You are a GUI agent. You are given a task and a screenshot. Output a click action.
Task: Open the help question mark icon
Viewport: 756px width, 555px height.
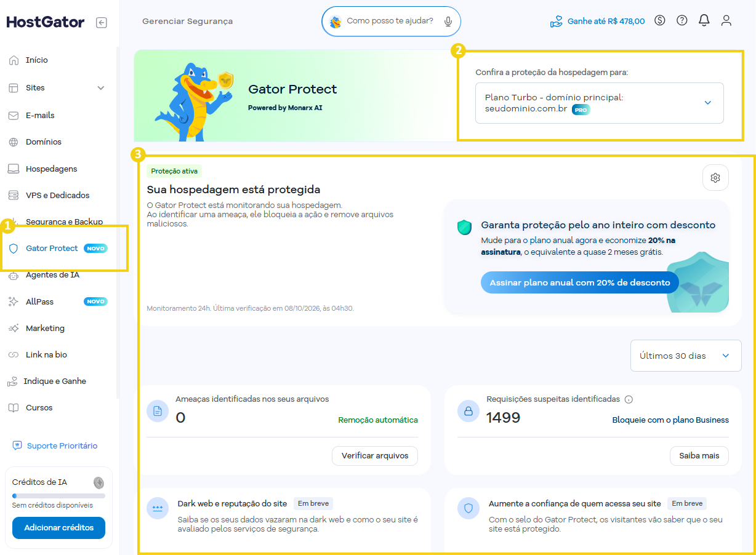pos(682,20)
